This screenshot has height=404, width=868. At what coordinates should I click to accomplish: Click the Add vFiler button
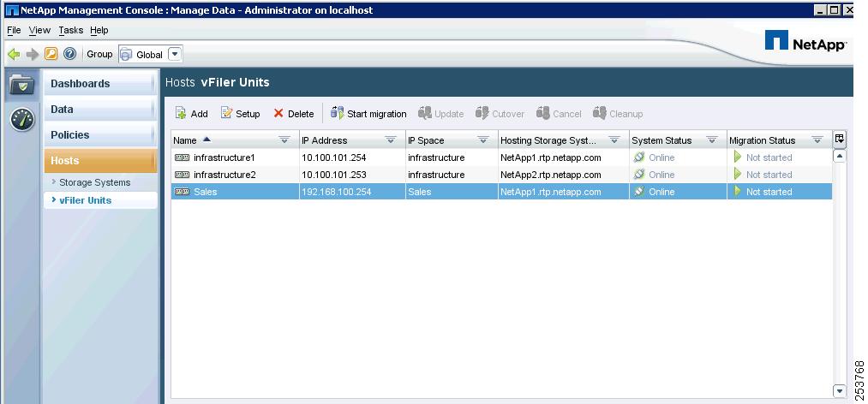click(192, 113)
